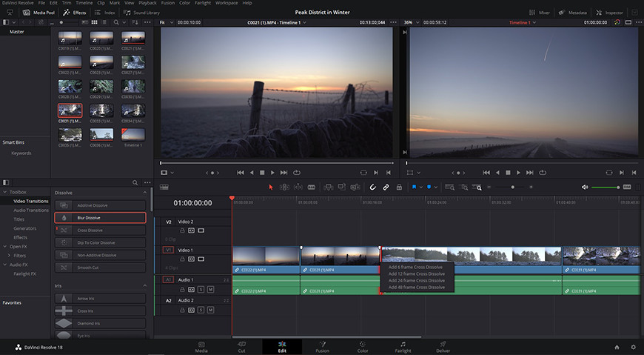The height and width of the screenshot is (355, 644).
Task: Switch to the Color page tab
Action: click(363, 347)
